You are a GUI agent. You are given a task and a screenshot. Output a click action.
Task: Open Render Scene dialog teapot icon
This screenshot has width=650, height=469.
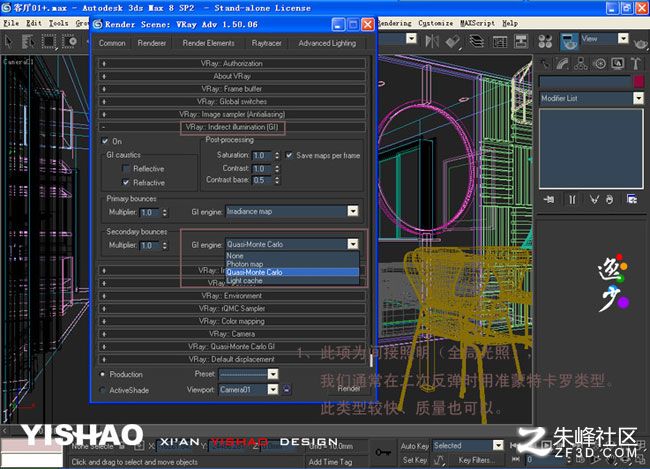point(569,41)
